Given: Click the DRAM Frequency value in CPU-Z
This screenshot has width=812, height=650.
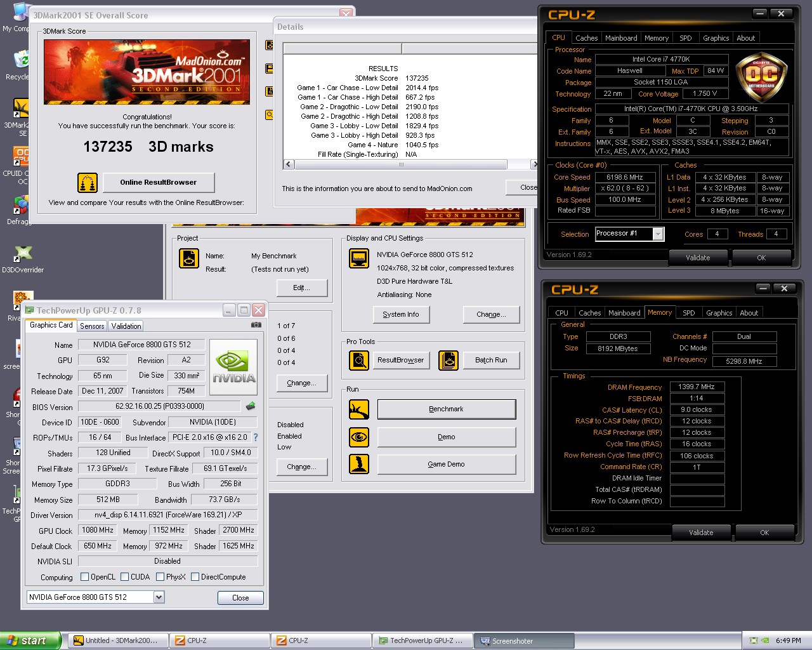Looking at the screenshot, I should (697, 387).
